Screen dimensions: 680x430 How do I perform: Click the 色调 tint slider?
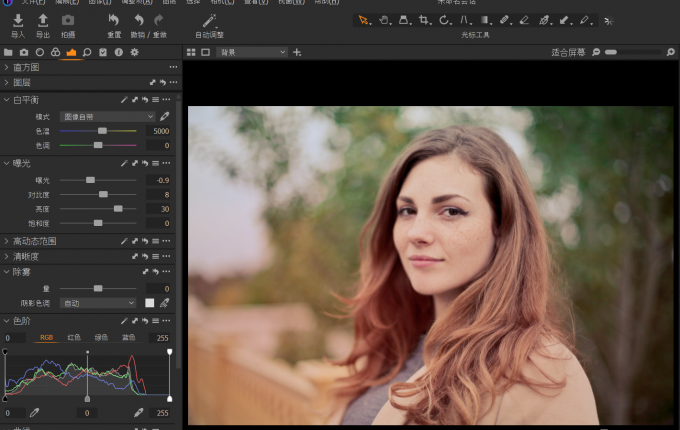click(98, 145)
